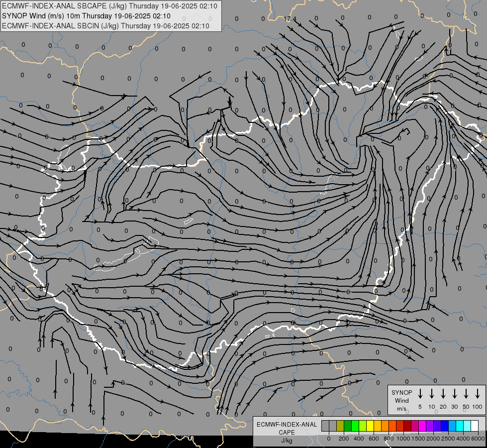This screenshot has width=487, height=448.
Task: Click the 2000 tick label on CAPE scale
Action: 433,439
